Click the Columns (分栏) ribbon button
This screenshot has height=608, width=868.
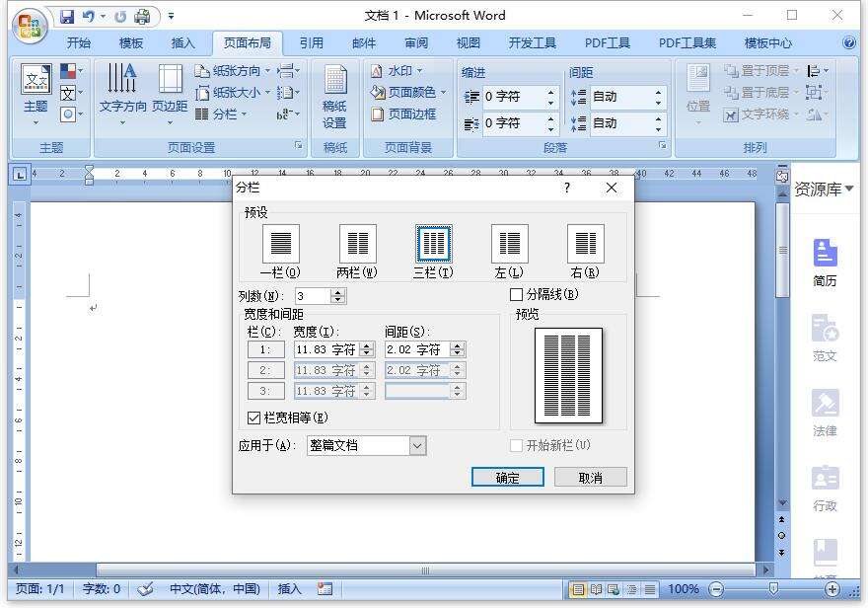(221, 114)
